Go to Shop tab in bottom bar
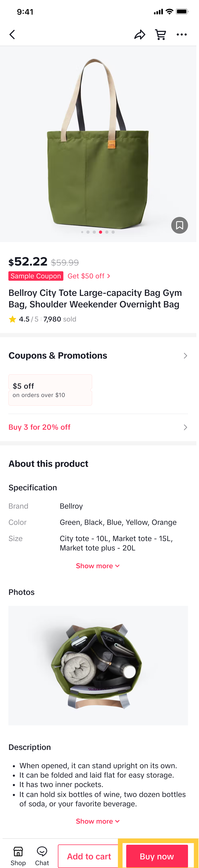The image size is (199, 868). click(x=18, y=858)
